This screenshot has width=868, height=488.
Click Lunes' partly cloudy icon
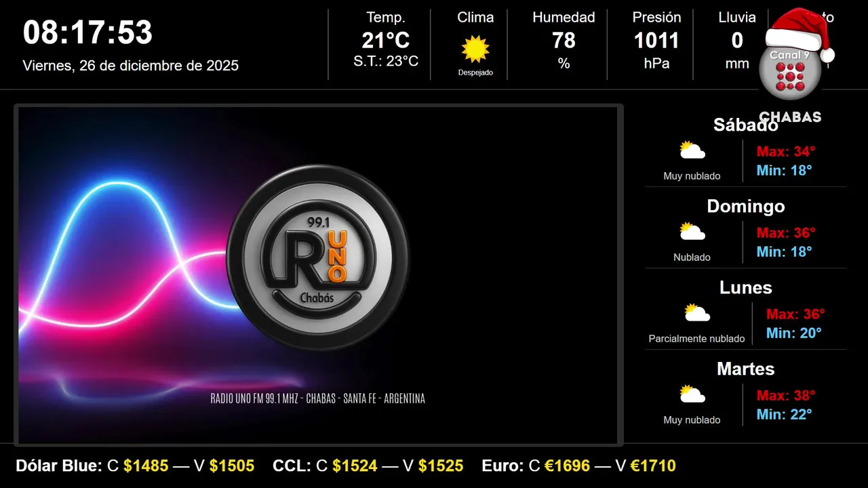(x=697, y=313)
